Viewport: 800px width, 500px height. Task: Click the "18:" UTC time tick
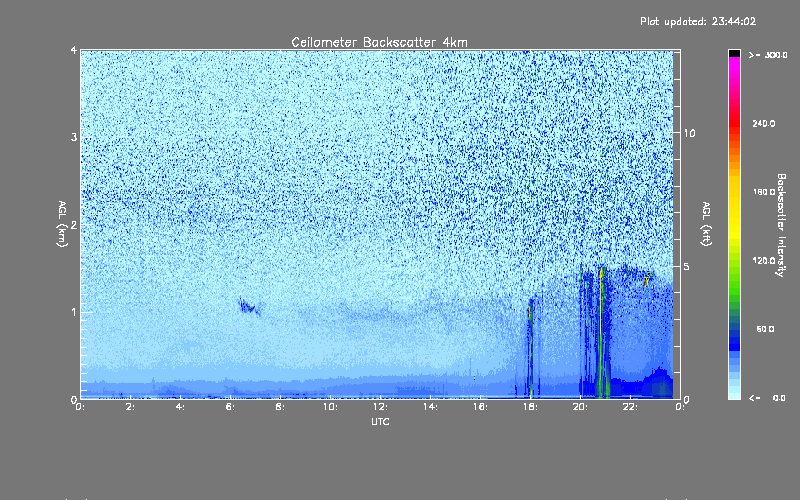tap(530, 407)
